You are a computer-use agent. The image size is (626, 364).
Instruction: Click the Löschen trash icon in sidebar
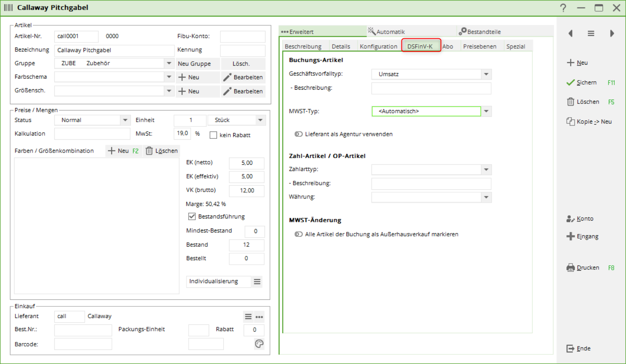pos(570,102)
